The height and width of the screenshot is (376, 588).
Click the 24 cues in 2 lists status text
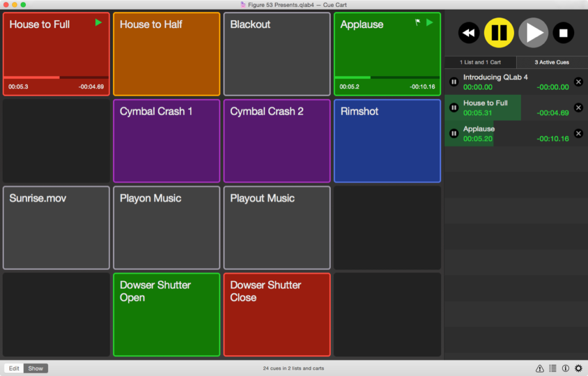(293, 369)
